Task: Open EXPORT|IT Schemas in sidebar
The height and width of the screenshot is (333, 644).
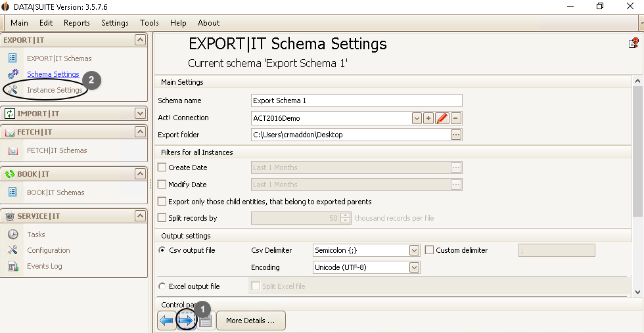Action: (59, 58)
